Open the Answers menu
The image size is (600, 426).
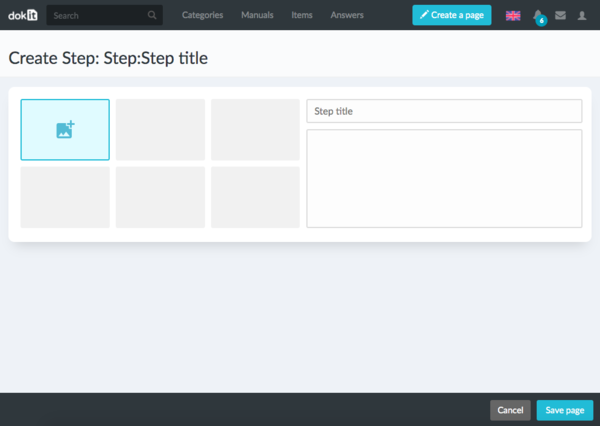click(347, 15)
